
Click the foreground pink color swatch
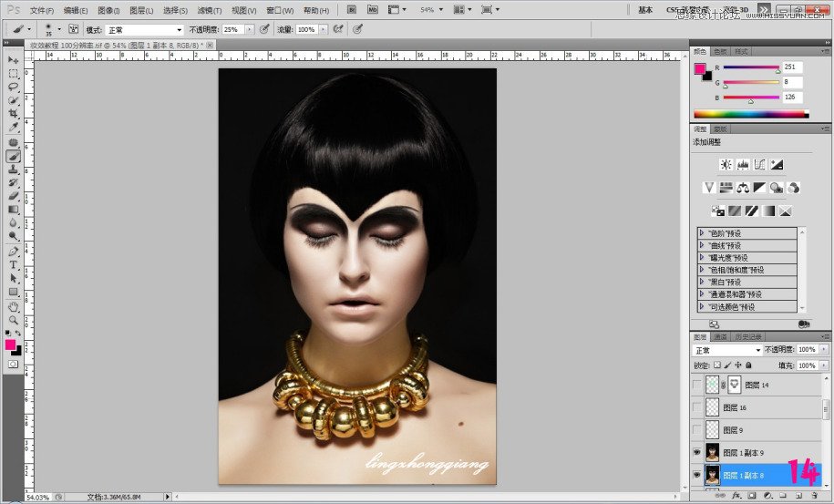[x=12, y=345]
